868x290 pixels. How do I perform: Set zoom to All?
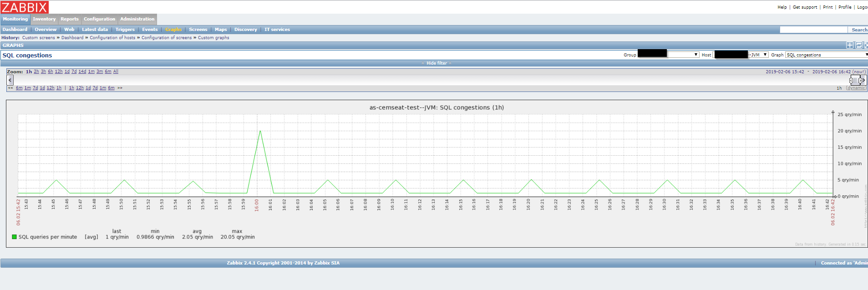(x=116, y=71)
